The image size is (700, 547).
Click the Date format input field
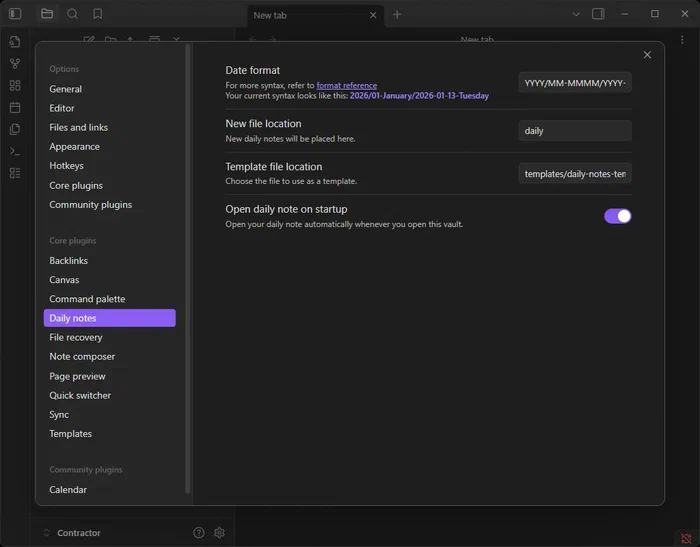575,83
